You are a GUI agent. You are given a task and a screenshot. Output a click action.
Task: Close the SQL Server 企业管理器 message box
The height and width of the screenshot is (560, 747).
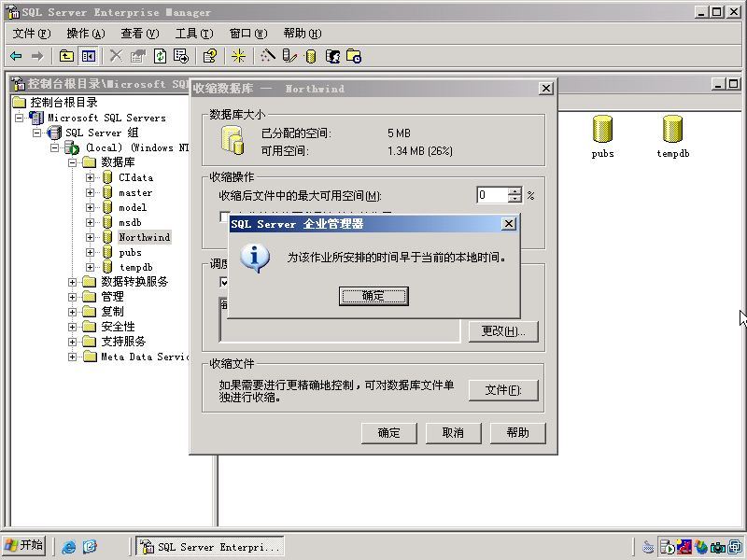click(509, 223)
